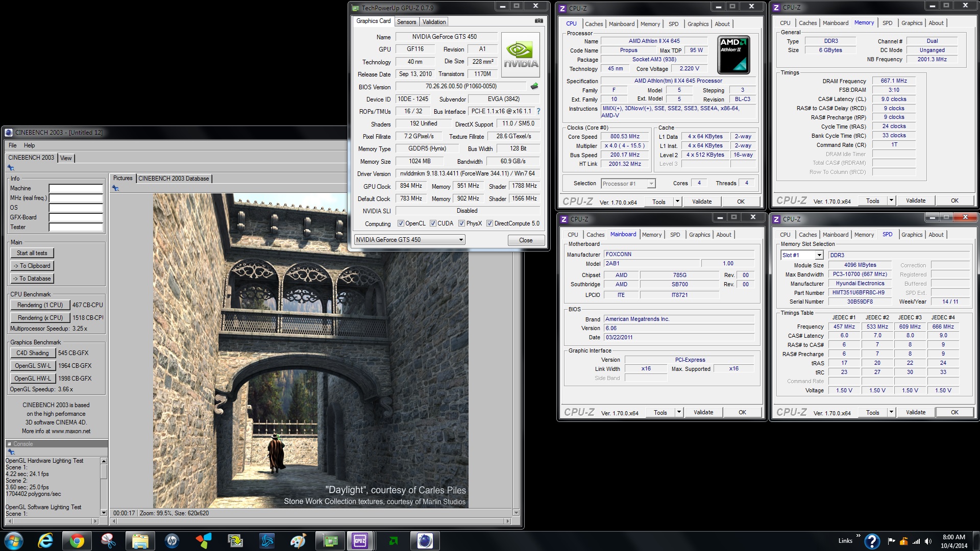Click the NVIDIA logo in GPU-Z
Screen dimensions: 980x551
pyautogui.click(x=521, y=55)
